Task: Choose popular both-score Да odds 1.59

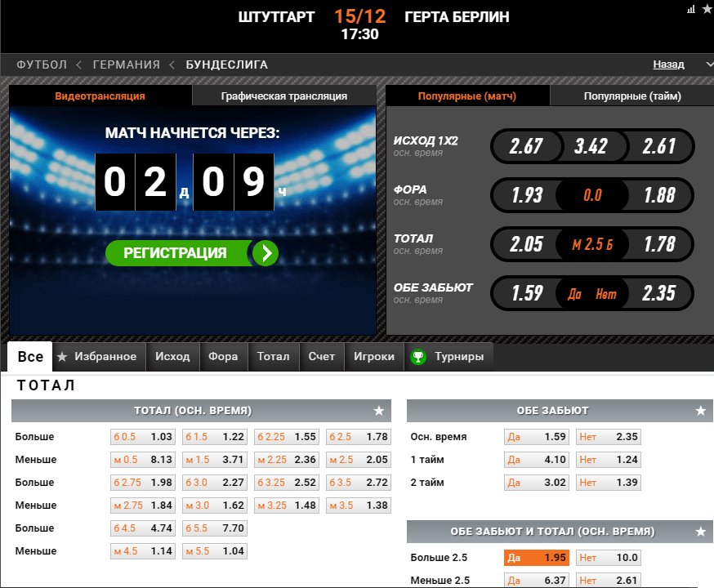Action: pos(527,293)
